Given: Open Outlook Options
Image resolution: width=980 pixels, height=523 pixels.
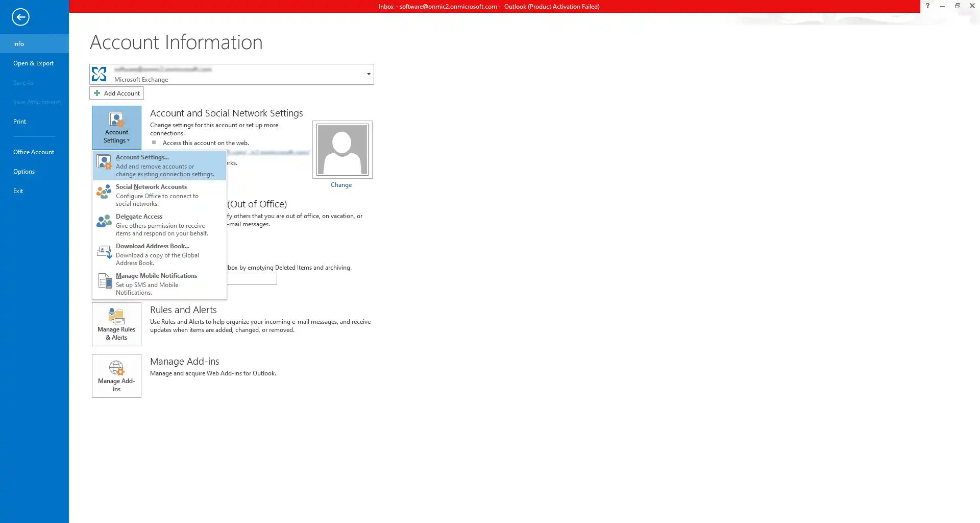Looking at the screenshot, I should (34, 171).
